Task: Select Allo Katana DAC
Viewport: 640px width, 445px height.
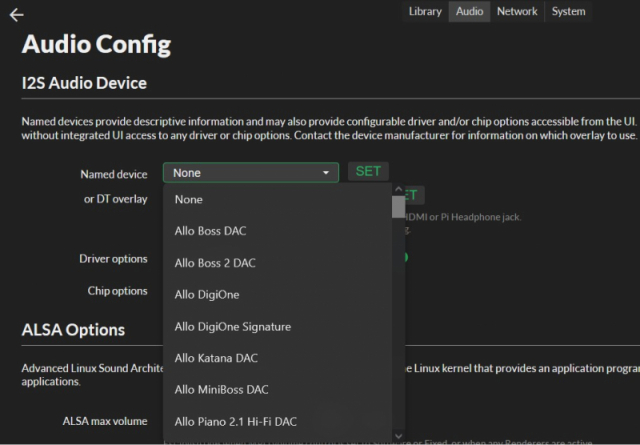Action: coord(278,358)
